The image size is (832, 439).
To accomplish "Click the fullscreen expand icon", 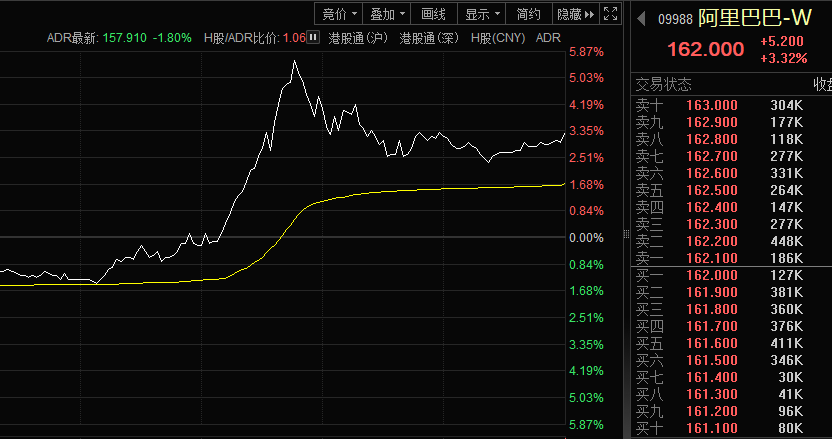I will [611, 14].
